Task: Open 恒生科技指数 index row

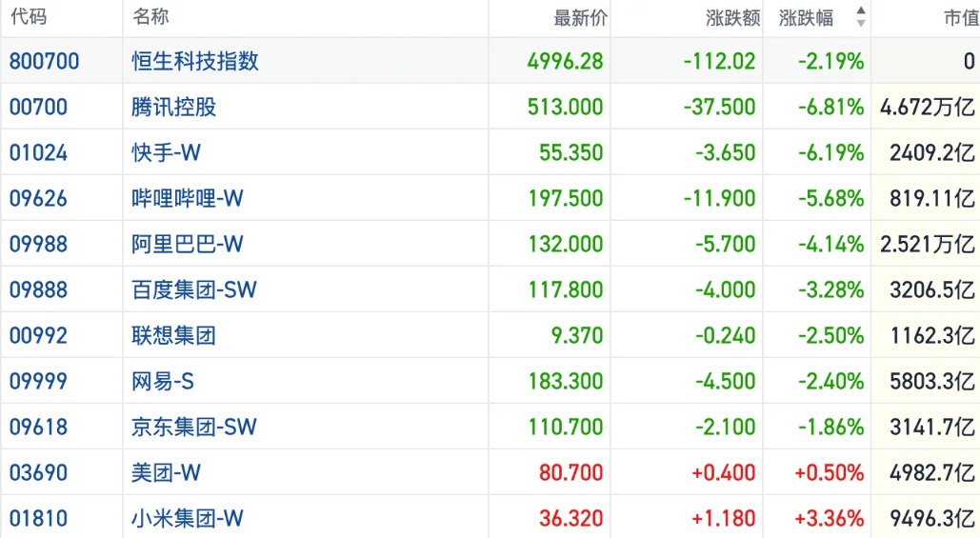Action: [195, 62]
